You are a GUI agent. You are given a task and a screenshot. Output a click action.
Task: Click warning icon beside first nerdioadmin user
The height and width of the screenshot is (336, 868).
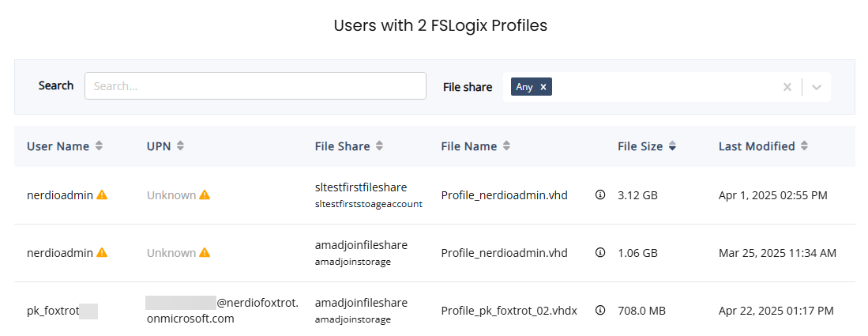click(102, 195)
